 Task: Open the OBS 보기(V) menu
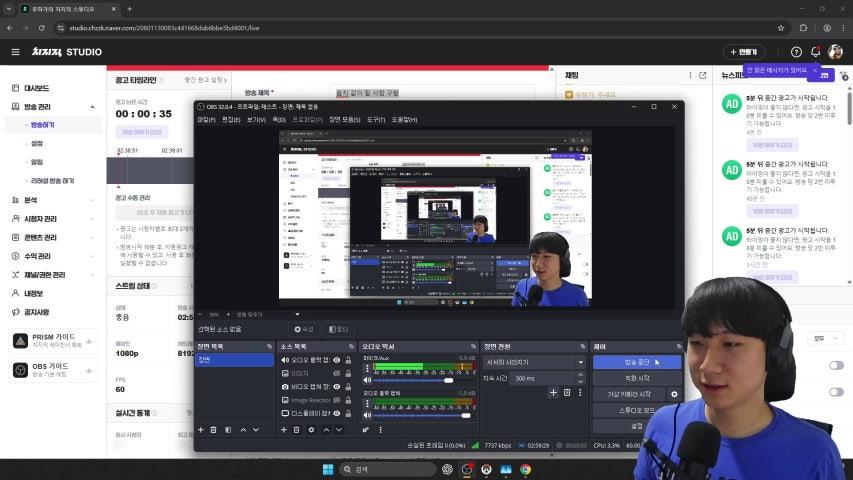tap(256, 120)
